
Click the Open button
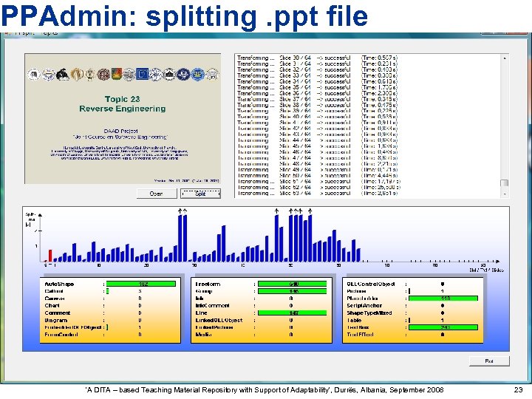click(157, 194)
